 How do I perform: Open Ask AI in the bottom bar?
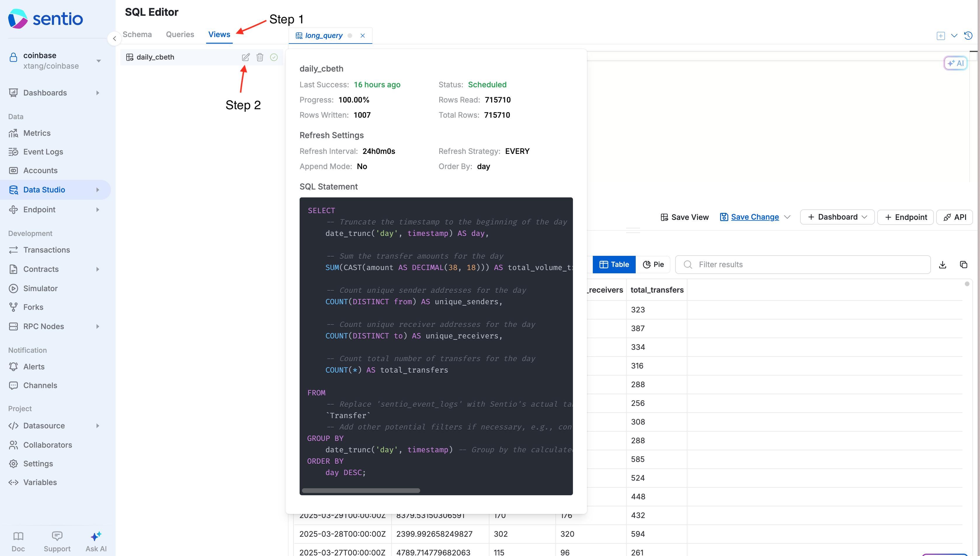point(96,541)
